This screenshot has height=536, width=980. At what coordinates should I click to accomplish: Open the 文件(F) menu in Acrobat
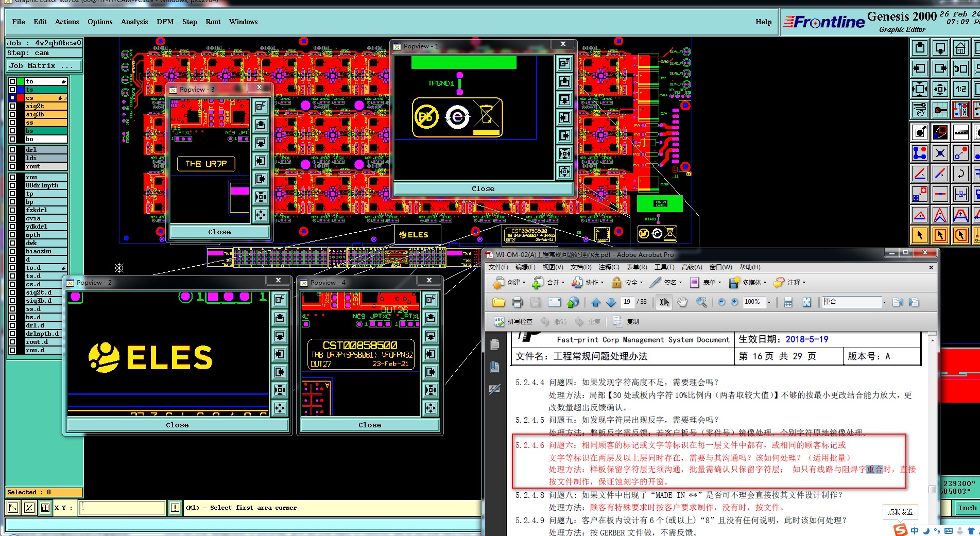[498, 267]
